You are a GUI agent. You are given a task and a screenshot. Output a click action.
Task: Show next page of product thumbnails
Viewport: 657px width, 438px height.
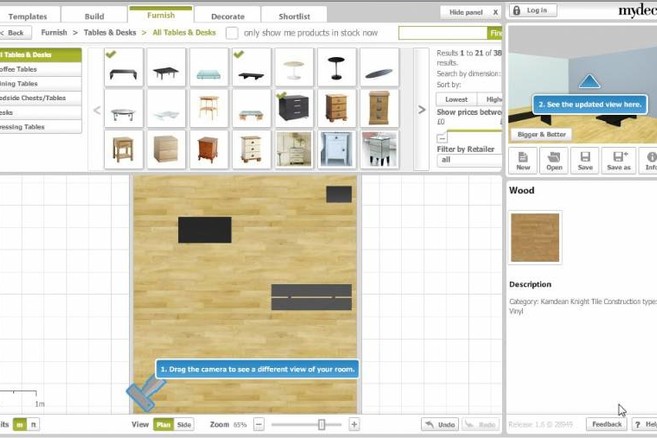[x=421, y=110]
